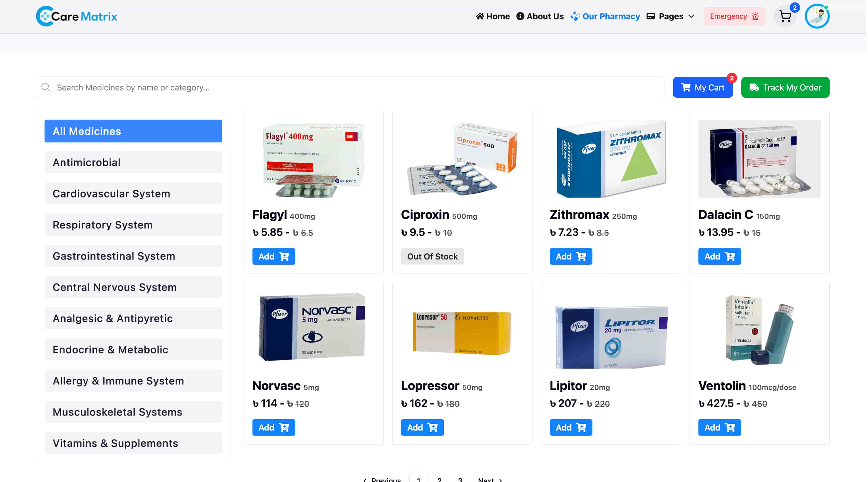
Task: Focus the Search Medicines input field
Action: pyautogui.click(x=351, y=88)
